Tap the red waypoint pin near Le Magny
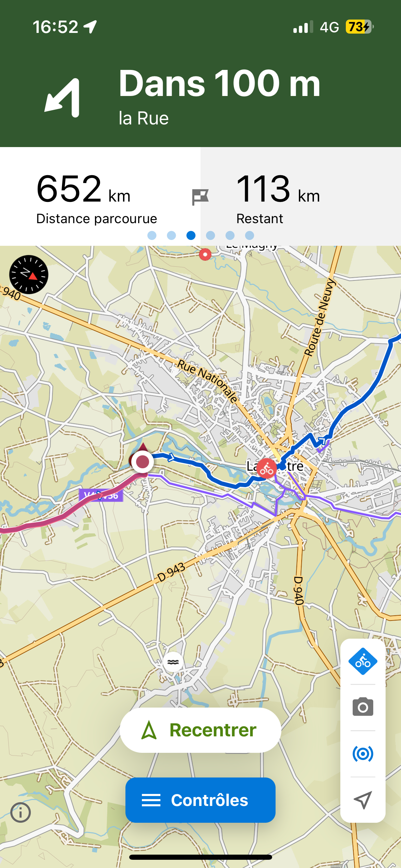The height and width of the screenshot is (868, 401). click(x=205, y=254)
